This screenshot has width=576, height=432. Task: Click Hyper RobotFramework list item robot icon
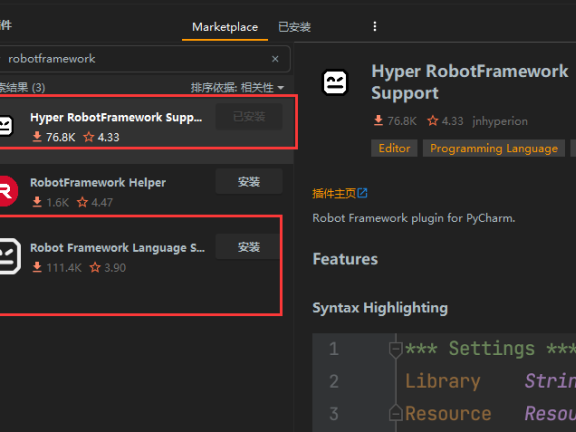(x=6, y=126)
